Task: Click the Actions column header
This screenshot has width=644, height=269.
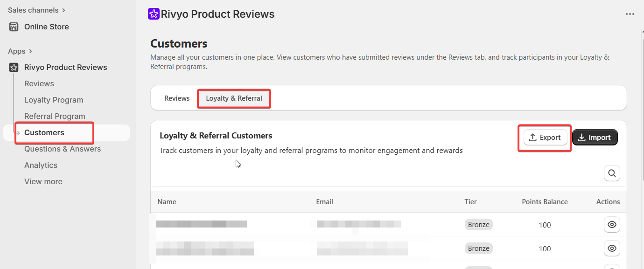Action: [608, 202]
